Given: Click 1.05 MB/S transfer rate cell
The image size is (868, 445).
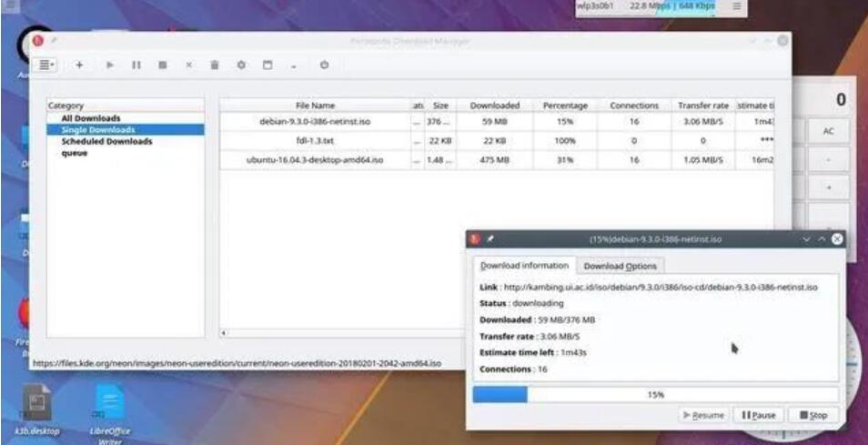Looking at the screenshot, I should (702, 160).
